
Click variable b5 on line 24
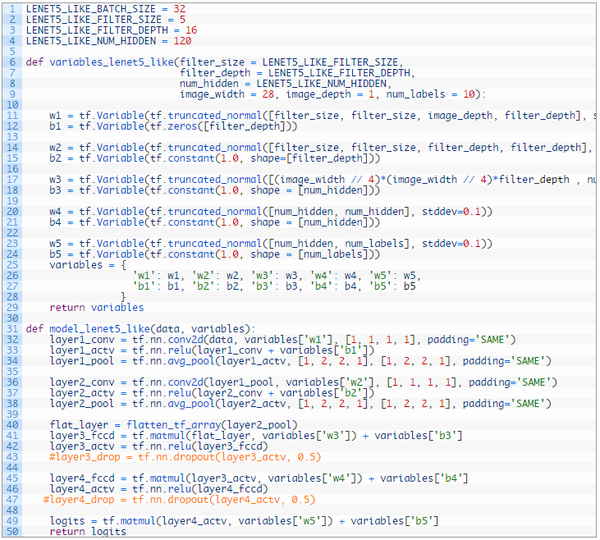pos(55,254)
